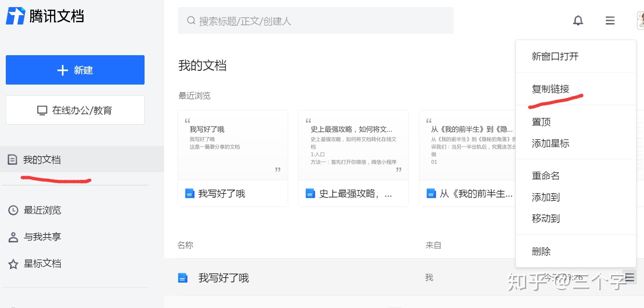The image size is (644, 308).
Task: Open row options icon for 我写好了哦
Action: tap(629, 277)
